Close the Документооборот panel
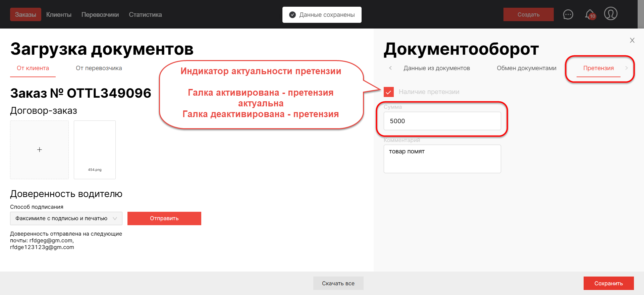The image size is (644, 295). [632, 40]
